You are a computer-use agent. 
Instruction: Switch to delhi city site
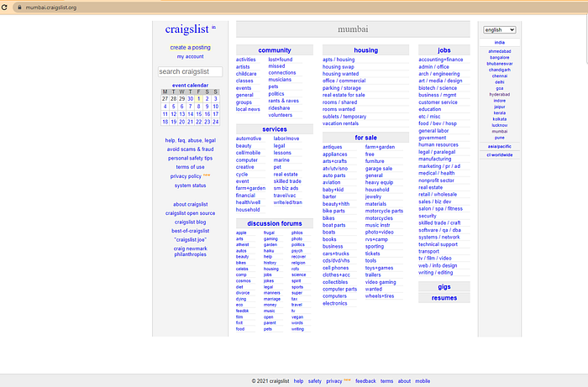coord(500,82)
